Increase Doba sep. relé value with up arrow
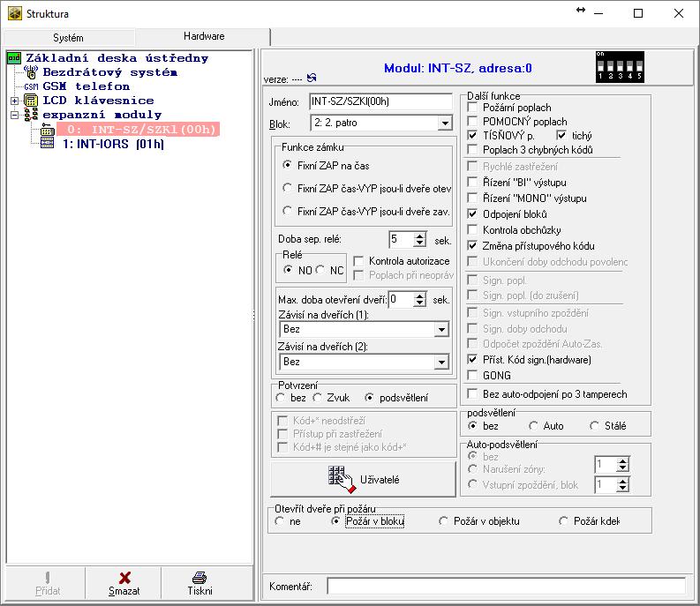The height and width of the screenshot is (606, 700). 419,236
